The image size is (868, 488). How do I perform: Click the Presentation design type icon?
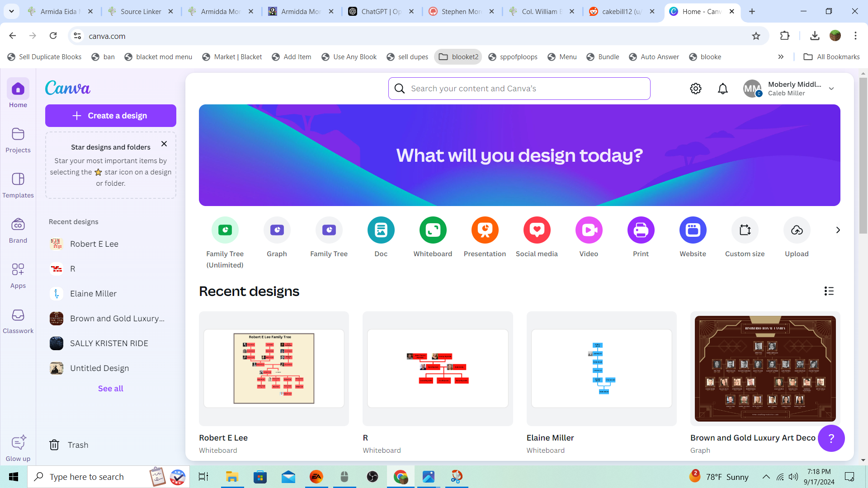pos(485,230)
